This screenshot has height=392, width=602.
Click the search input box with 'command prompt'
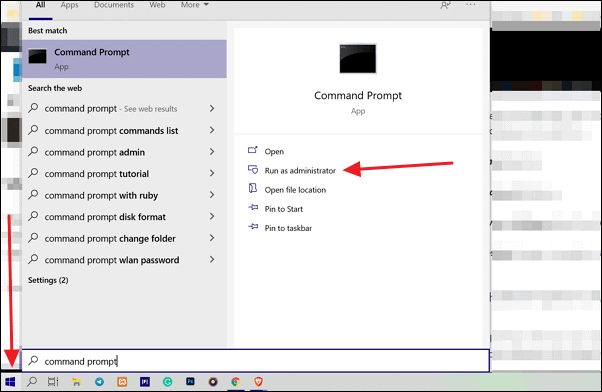point(256,361)
